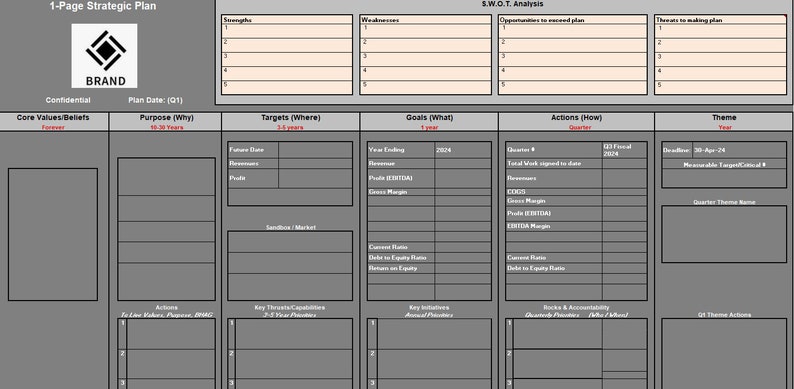Click the Sandbox / Market first row
Image resolution: width=794 pixels, height=389 pixels.
pyautogui.click(x=290, y=242)
